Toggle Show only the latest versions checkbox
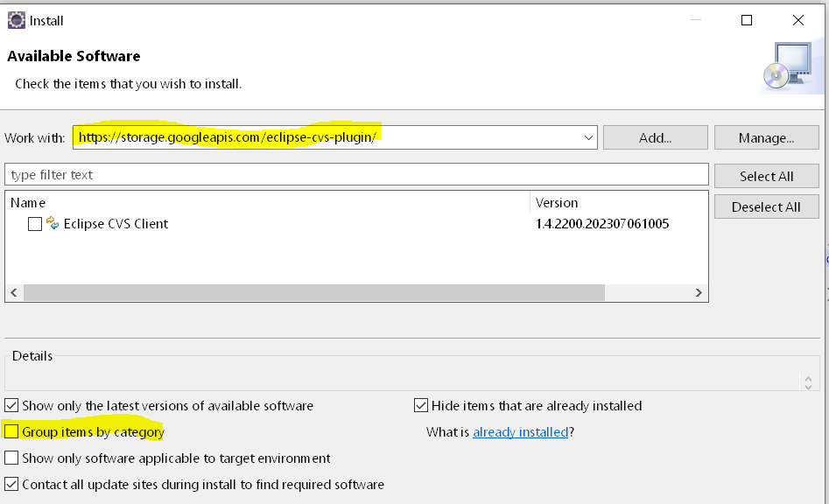 click(x=11, y=405)
